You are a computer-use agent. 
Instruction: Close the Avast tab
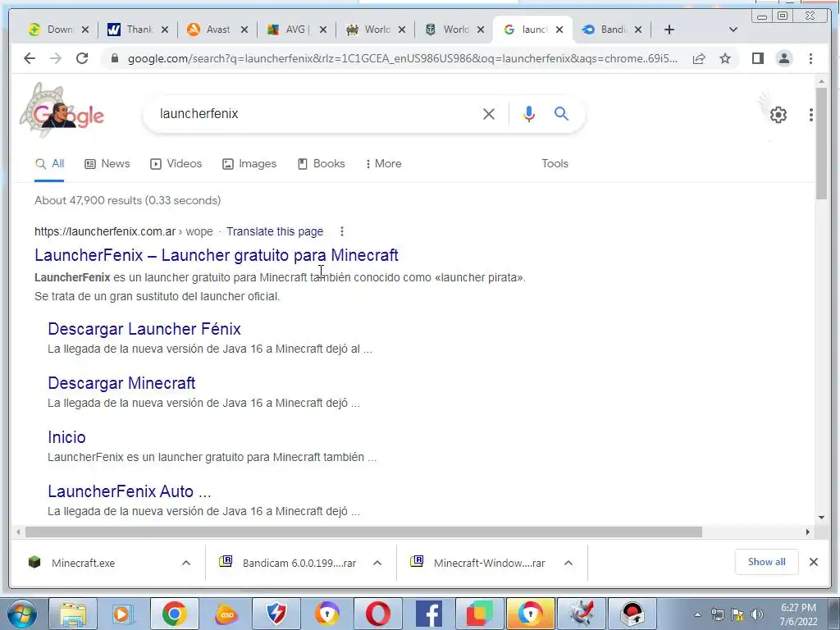(244, 30)
